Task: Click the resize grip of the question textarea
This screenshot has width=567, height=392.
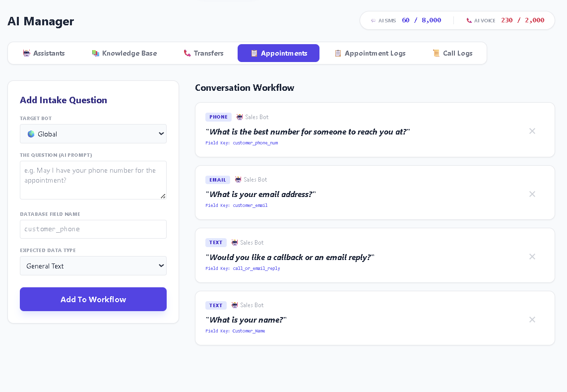Action: tap(163, 196)
